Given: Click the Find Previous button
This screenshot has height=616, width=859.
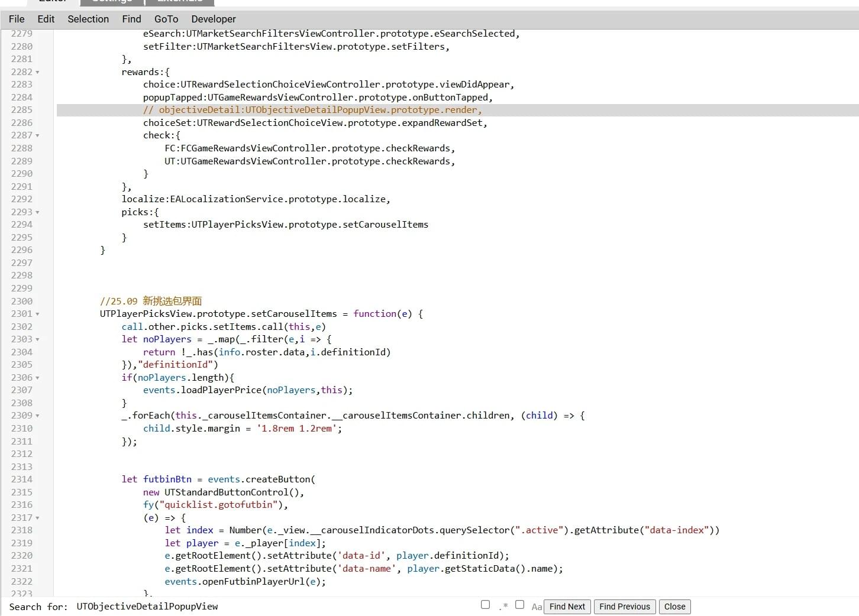Looking at the screenshot, I should click(625, 607).
